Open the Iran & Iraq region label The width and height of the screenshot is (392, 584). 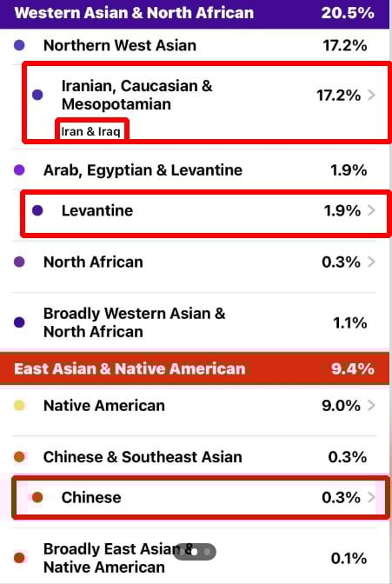[x=90, y=131]
